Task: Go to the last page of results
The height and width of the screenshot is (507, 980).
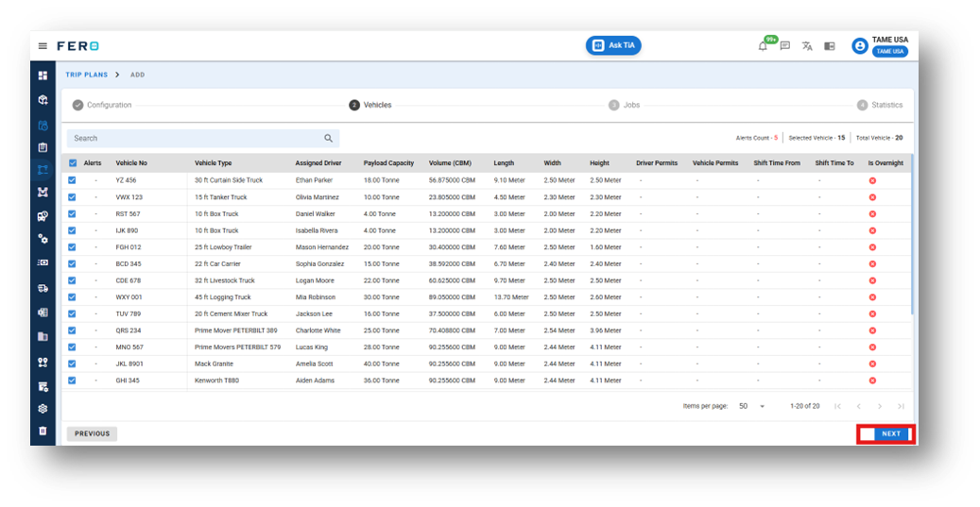Action: [901, 407]
